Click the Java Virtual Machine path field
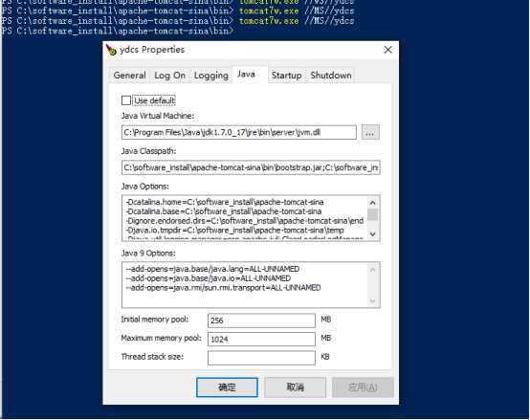 (x=239, y=132)
